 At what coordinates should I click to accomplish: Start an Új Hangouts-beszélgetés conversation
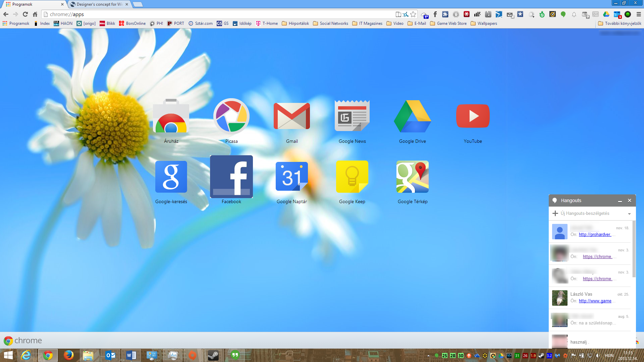pyautogui.click(x=585, y=214)
